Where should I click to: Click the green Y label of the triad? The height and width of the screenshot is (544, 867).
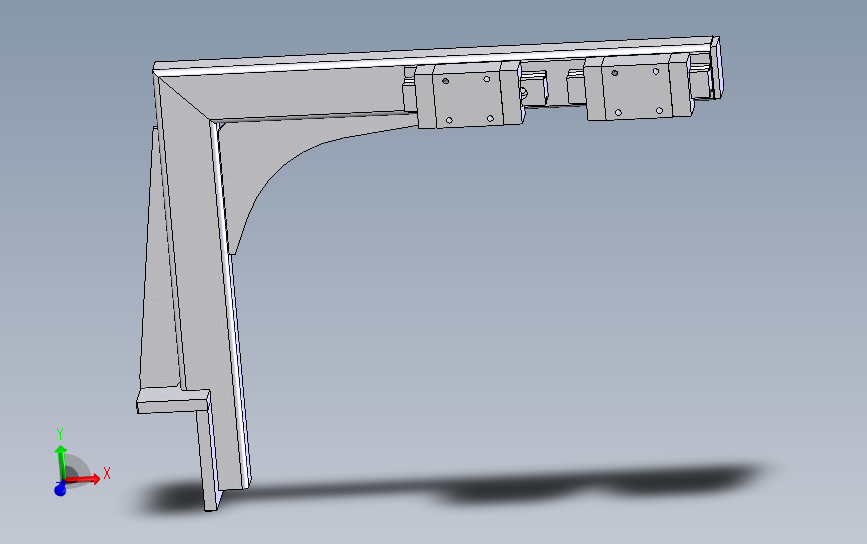click(x=60, y=434)
